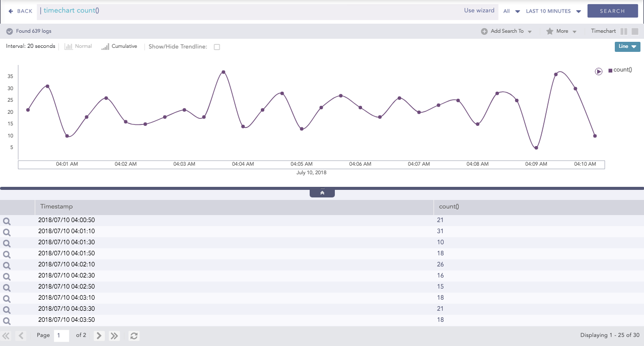Open the More menu
This screenshot has height=346, width=644.
point(561,31)
